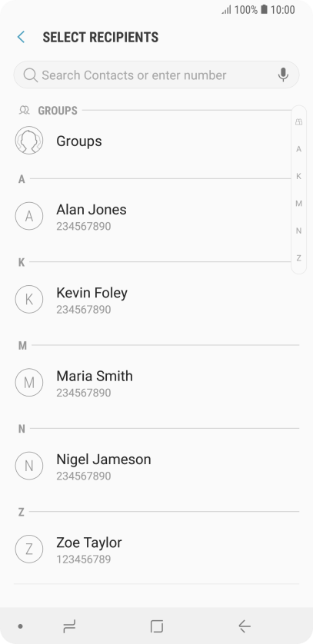Tap the Alan Jones avatar circle
The height and width of the screenshot is (644, 313).
[29, 216]
